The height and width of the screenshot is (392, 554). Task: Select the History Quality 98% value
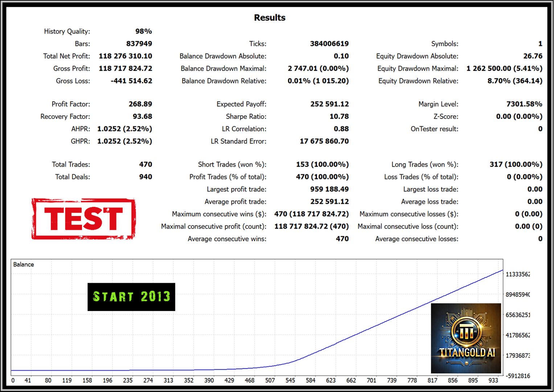click(143, 31)
